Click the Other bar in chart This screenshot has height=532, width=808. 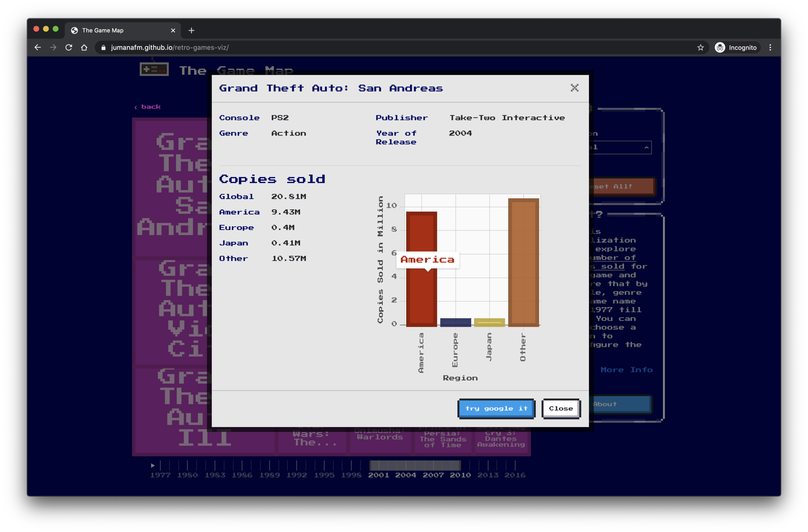coord(523,262)
